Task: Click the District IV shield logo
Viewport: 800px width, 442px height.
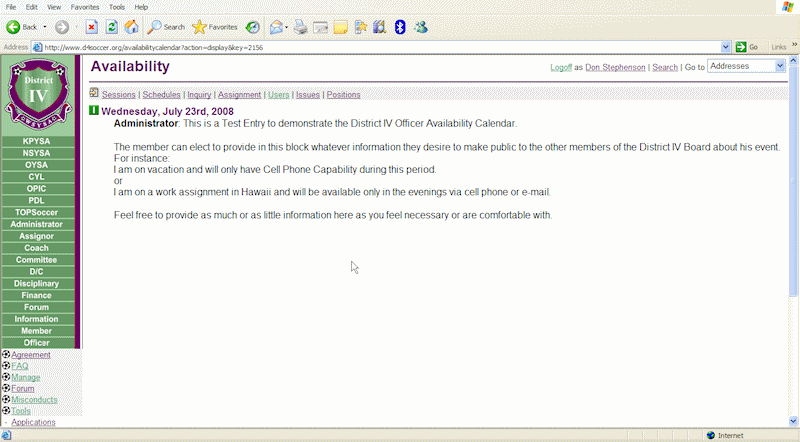Action: [38, 95]
